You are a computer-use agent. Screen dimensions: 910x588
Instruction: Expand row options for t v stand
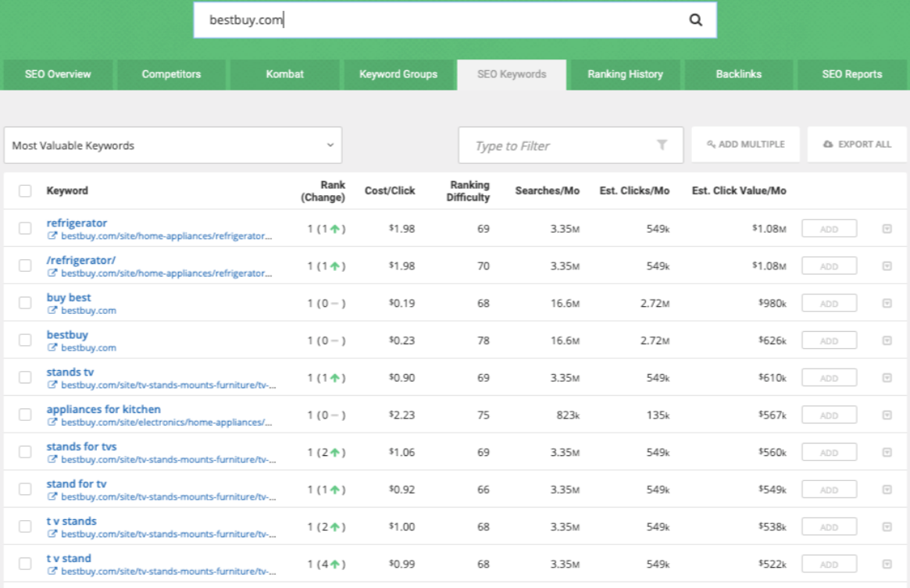(x=887, y=564)
